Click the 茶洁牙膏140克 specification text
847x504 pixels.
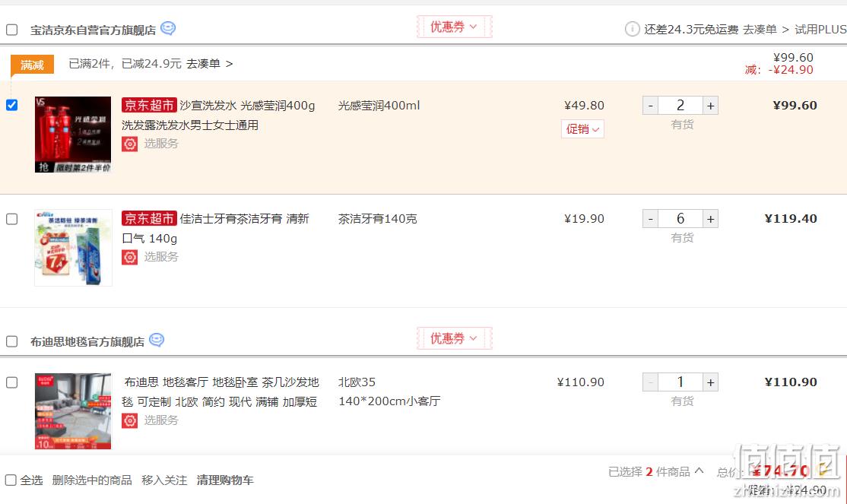point(378,219)
